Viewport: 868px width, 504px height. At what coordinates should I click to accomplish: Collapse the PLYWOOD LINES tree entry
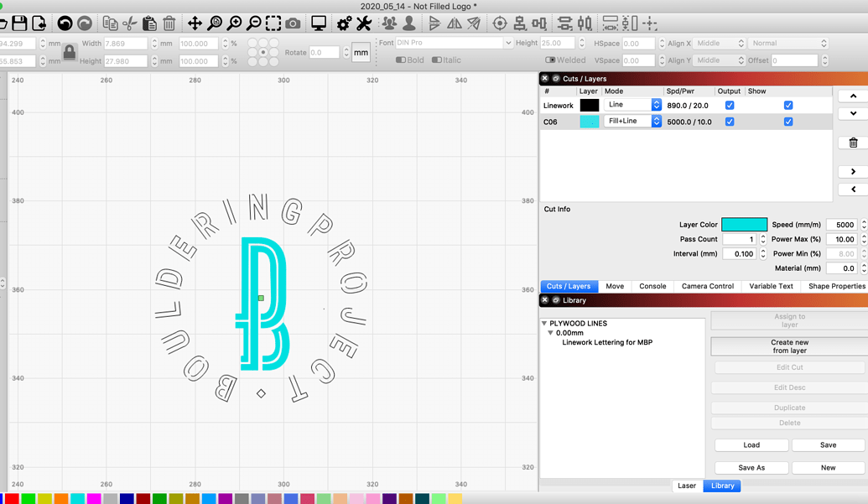tap(544, 323)
